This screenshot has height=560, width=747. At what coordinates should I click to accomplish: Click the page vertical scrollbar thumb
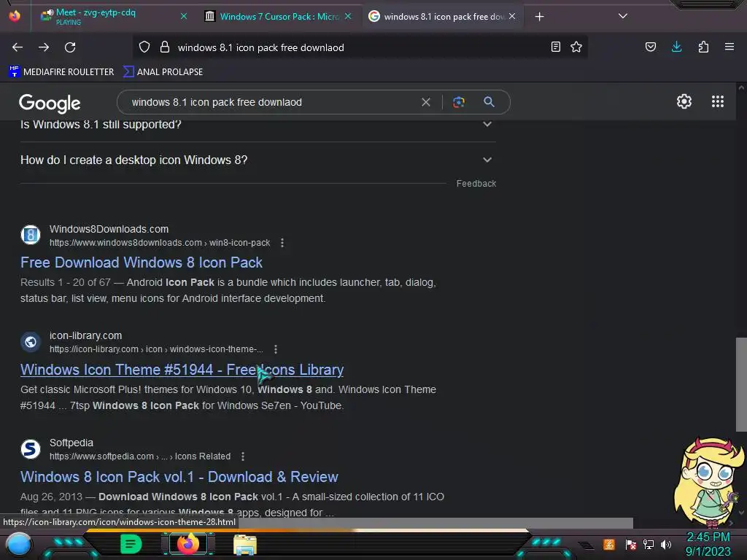(x=741, y=384)
